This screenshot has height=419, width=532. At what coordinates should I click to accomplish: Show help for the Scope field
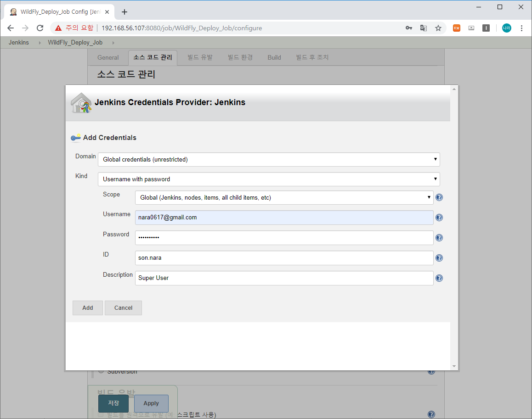(x=439, y=197)
